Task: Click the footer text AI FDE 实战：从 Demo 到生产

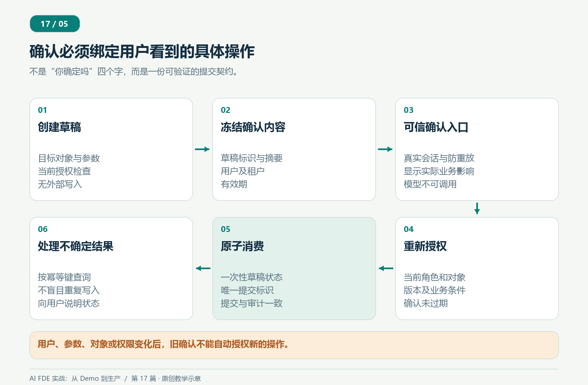Action: (x=75, y=378)
